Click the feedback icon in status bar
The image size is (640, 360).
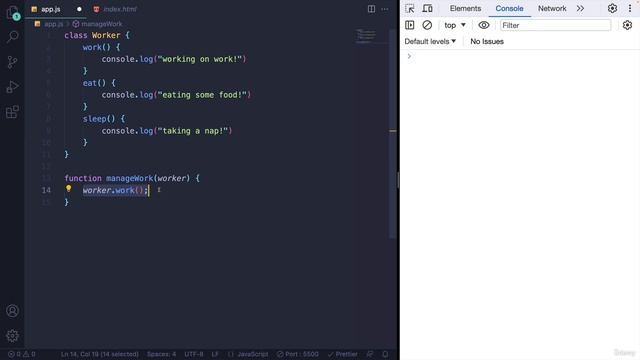coord(369,354)
